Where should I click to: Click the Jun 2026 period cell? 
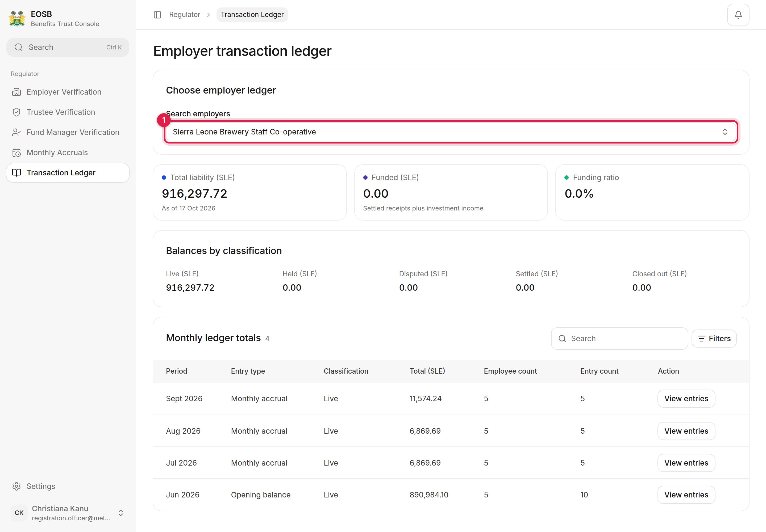point(182,495)
